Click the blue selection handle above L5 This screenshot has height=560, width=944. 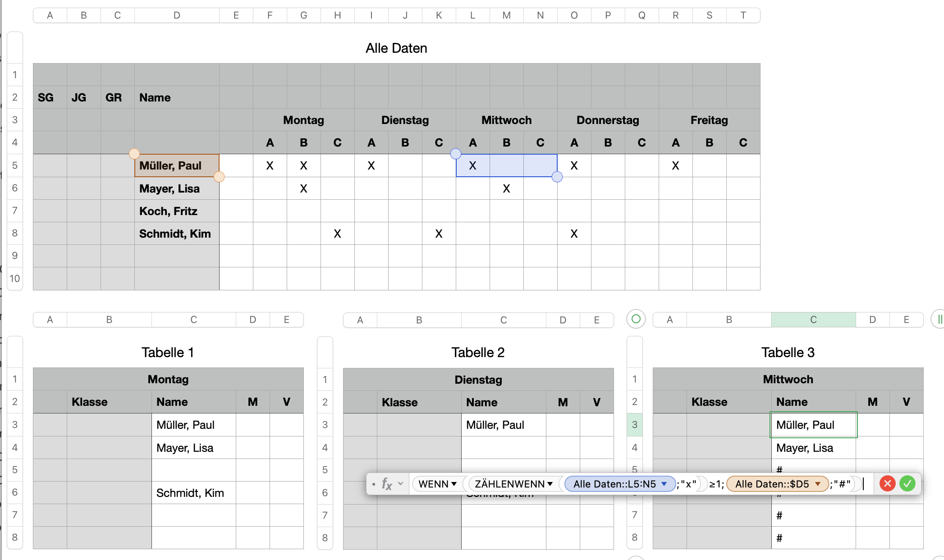[x=456, y=154]
